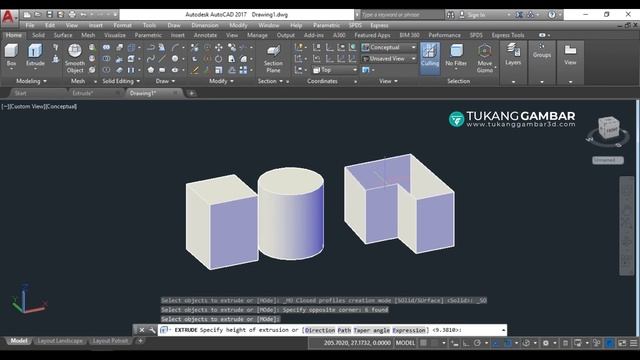The height and width of the screenshot is (360, 640).
Task: Expand the Modify panel dropdown
Action: [x=221, y=81]
